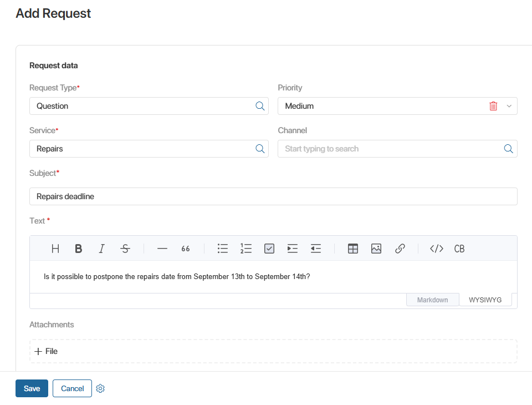Screen dimensions: 532x405
Task: Apply strikethrough formatting to text
Action: (x=125, y=249)
